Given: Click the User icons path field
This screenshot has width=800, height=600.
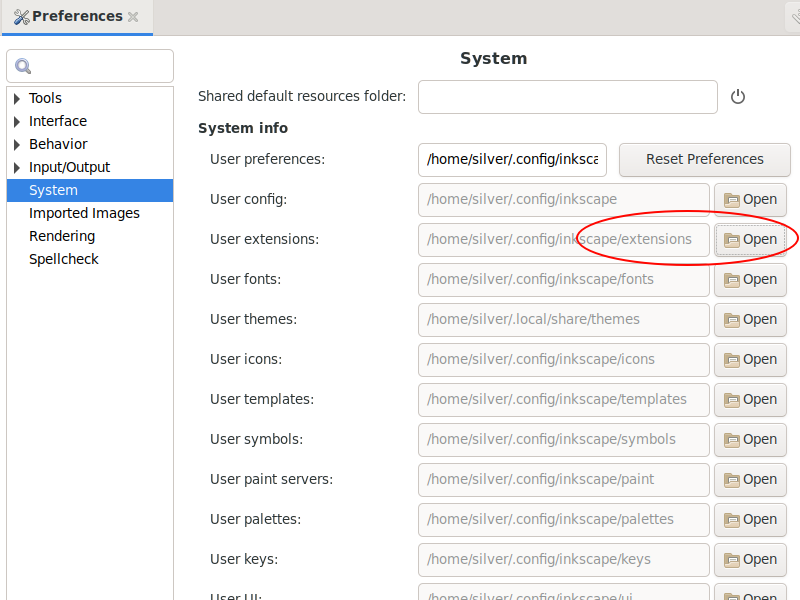Looking at the screenshot, I should [564, 360].
